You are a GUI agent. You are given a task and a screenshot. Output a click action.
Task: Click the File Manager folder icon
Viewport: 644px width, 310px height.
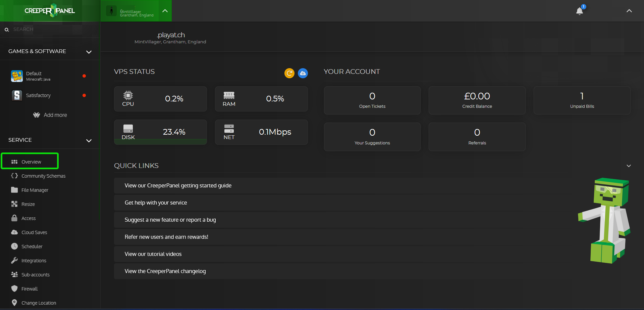click(14, 190)
